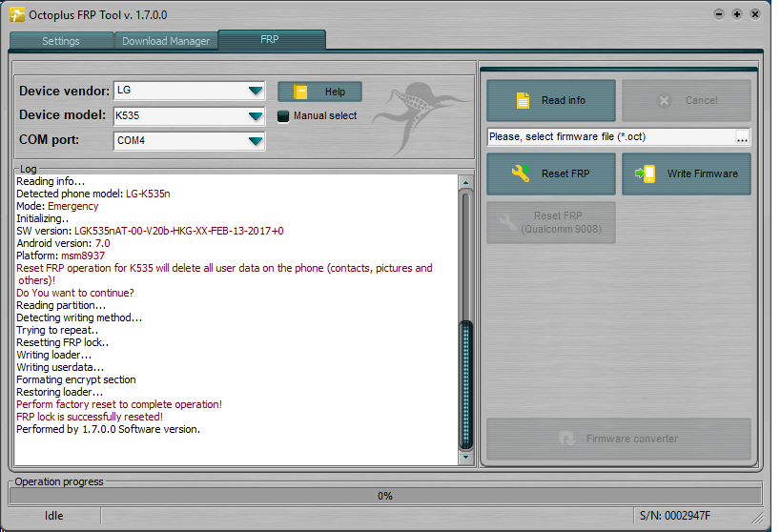Expand the Device vendor dropdown arrow
The image size is (781, 532).
point(256,91)
